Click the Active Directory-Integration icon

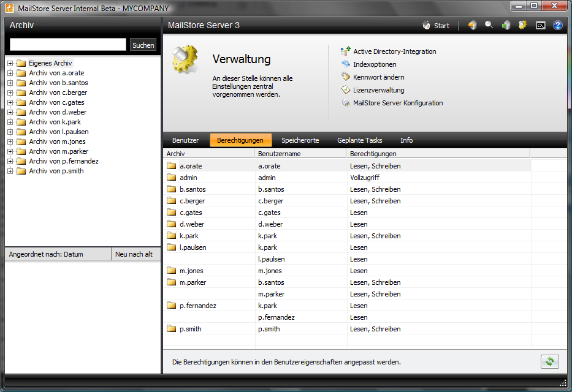(345, 51)
